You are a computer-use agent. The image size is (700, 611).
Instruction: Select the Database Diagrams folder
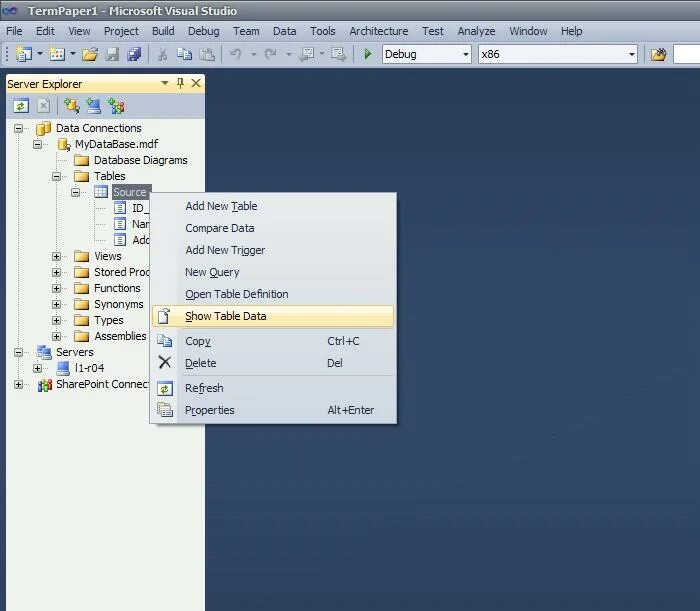(140, 160)
